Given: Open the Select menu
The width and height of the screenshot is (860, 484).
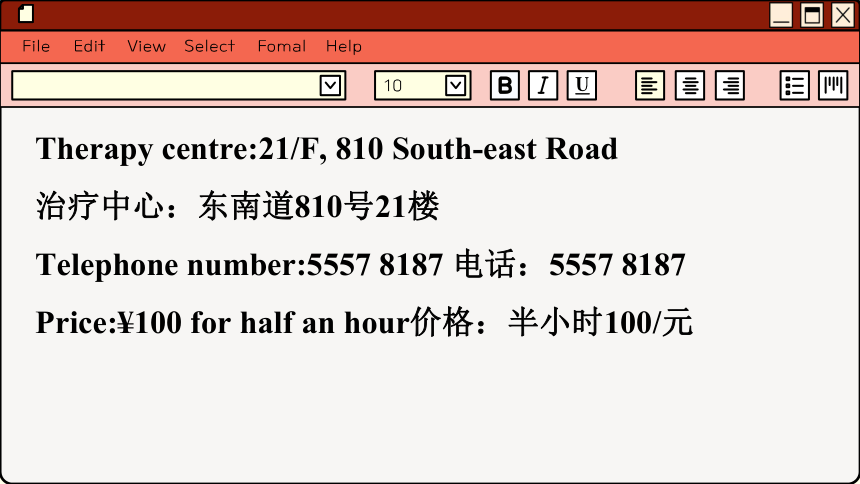Looking at the screenshot, I should point(210,46).
